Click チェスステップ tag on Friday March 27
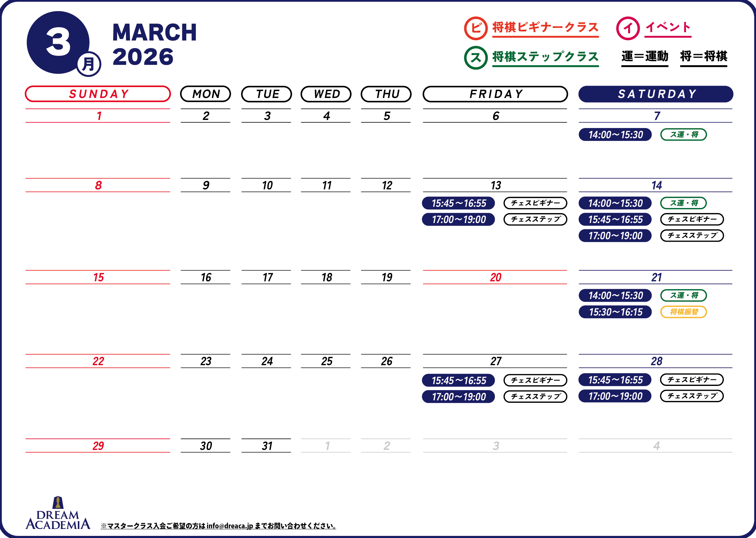 point(535,396)
